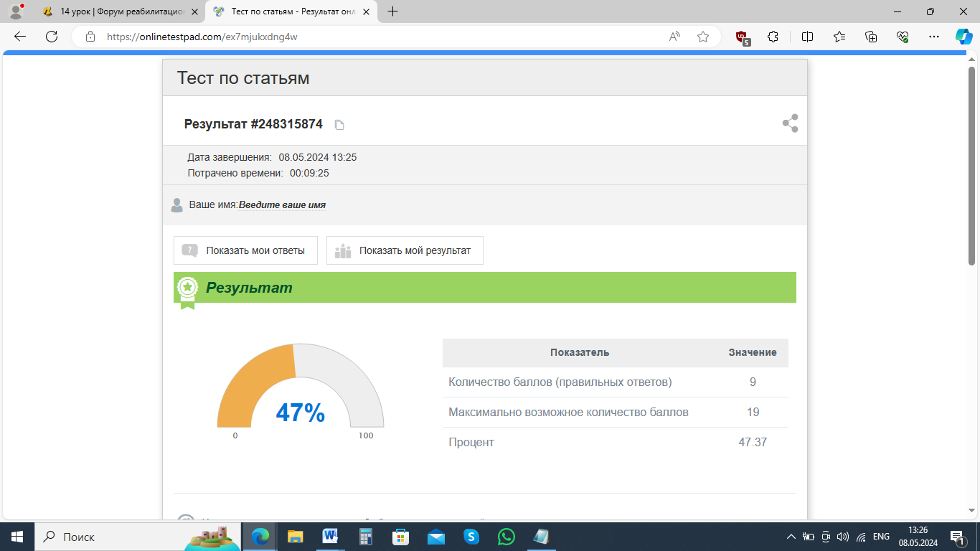
Task: Add page to favorites with star icon
Action: point(702,37)
